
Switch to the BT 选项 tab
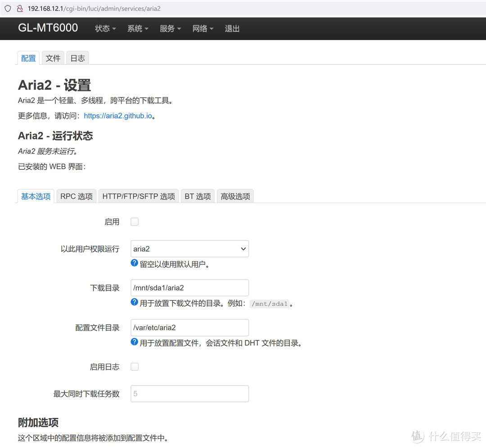pyautogui.click(x=198, y=196)
